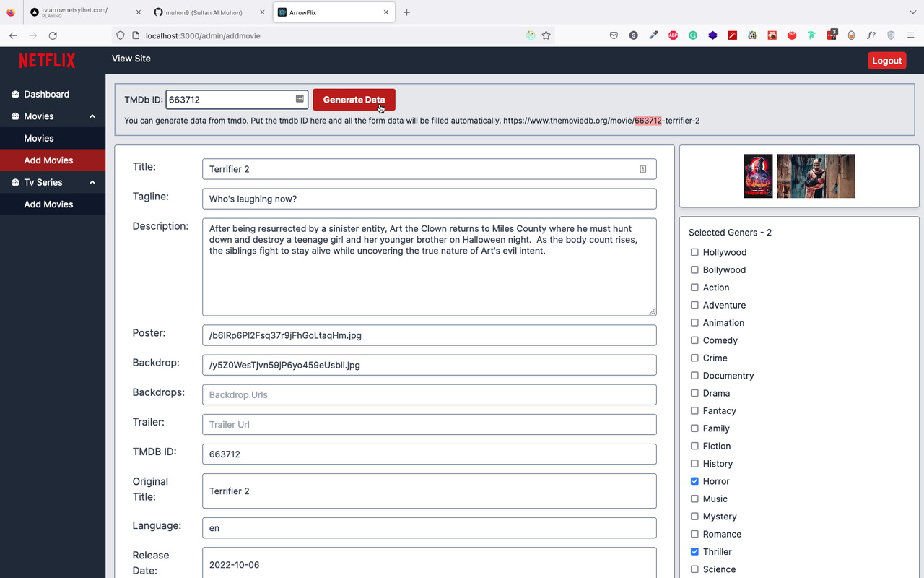Collapse the Movies sidebar section
Image resolution: width=924 pixels, height=578 pixels.
[92, 116]
